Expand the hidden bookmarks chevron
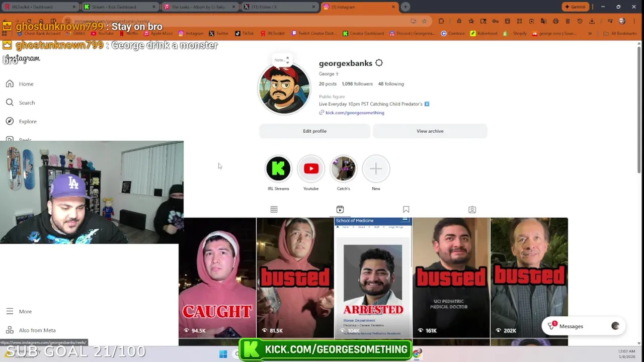 pyautogui.click(x=590, y=34)
